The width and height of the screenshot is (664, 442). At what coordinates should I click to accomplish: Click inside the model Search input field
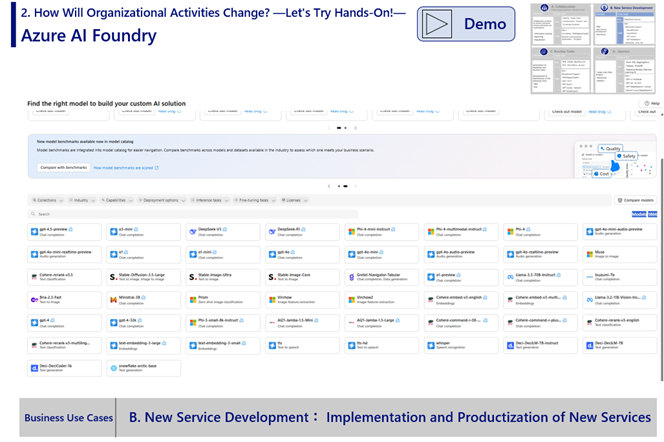(x=193, y=214)
